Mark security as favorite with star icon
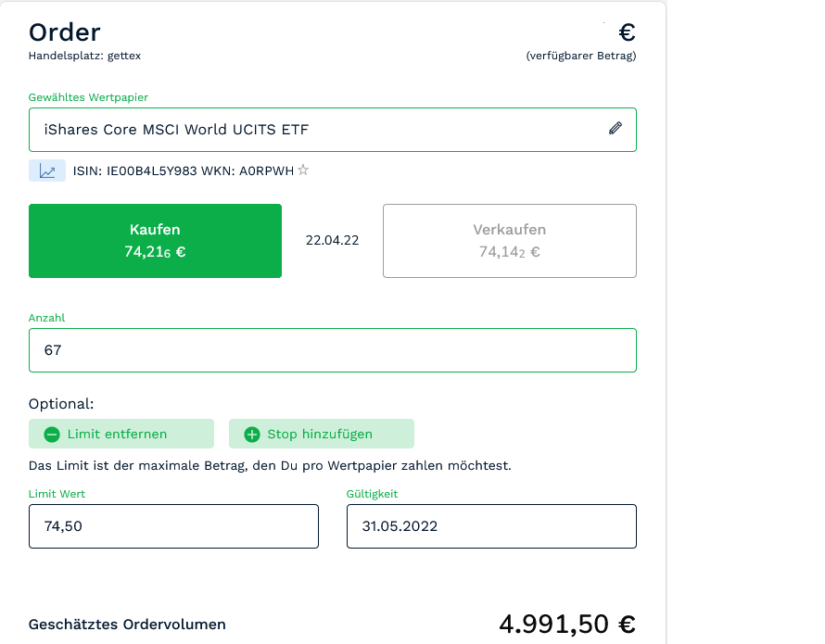Image resolution: width=825 pixels, height=644 pixels. click(x=302, y=170)
